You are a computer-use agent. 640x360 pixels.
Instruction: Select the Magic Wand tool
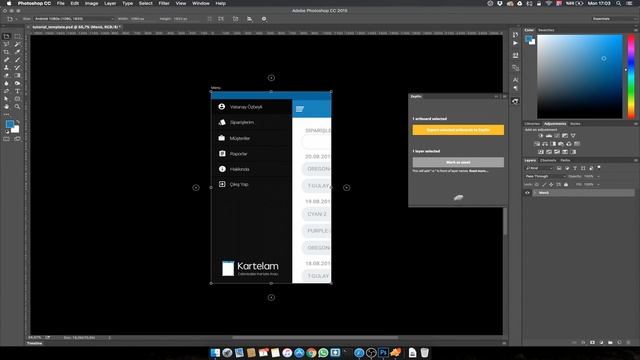click(17, 44)
